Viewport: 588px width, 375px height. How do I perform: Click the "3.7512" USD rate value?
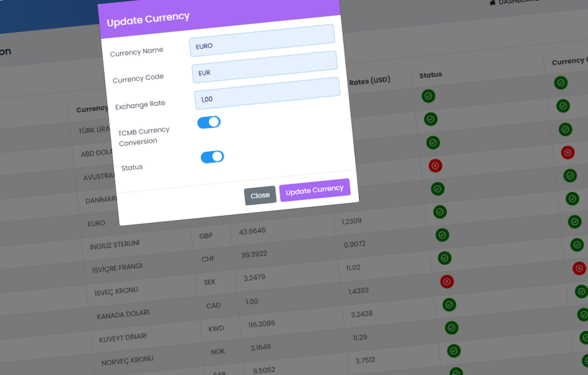(365, 361)
